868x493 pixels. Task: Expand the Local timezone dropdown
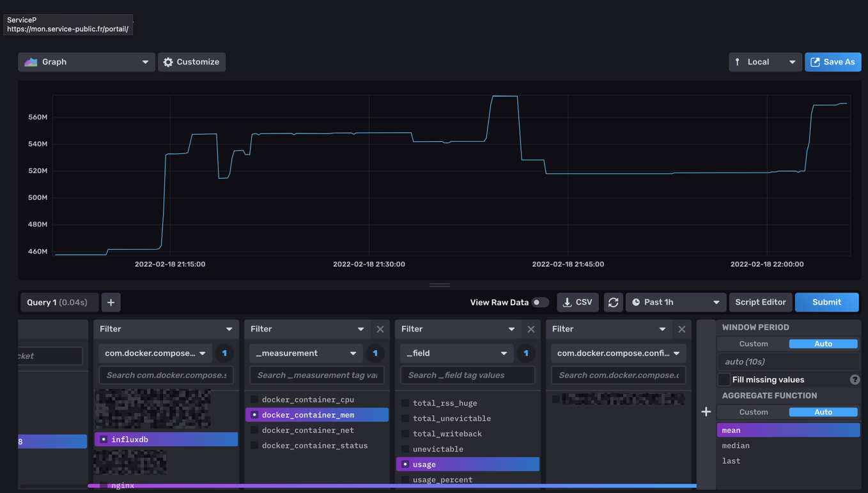point(765,62)
